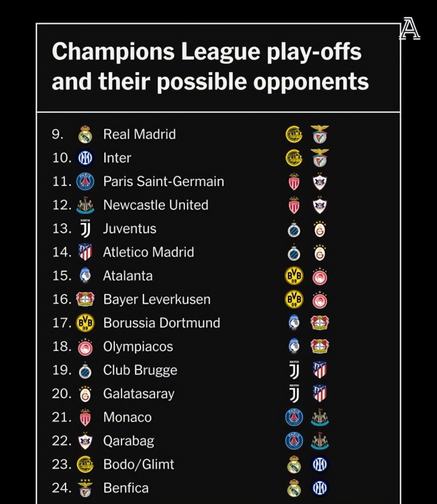Select the Qarabag team name
437x504 pixels.
click(128, 441)
